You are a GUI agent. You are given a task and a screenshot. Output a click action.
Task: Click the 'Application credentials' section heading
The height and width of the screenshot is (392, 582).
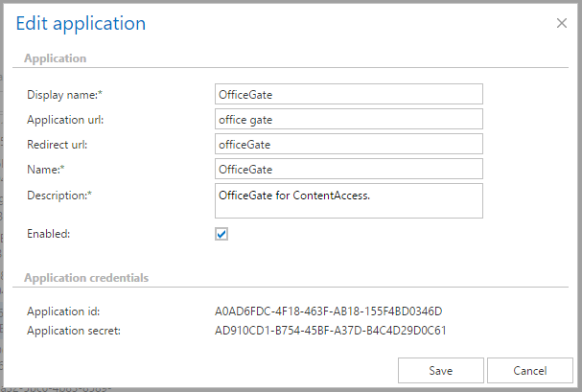85,278
